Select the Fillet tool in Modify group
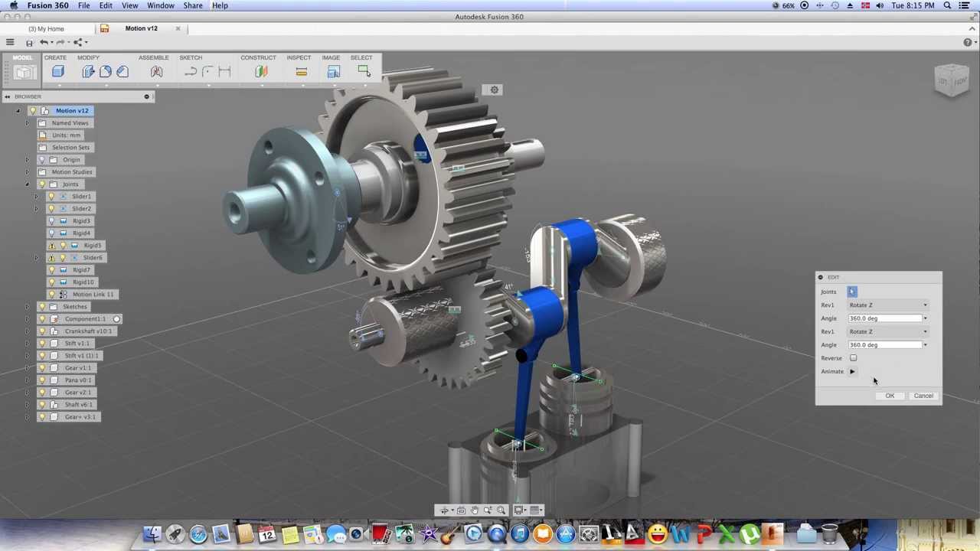Image resolution: width=980 pixels, height=551 pixels. click(x=106, y=71)
